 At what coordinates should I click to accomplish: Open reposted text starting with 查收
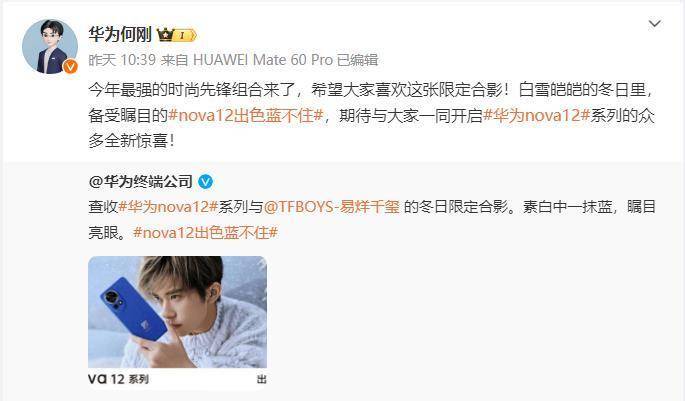(x=372, y=220)
